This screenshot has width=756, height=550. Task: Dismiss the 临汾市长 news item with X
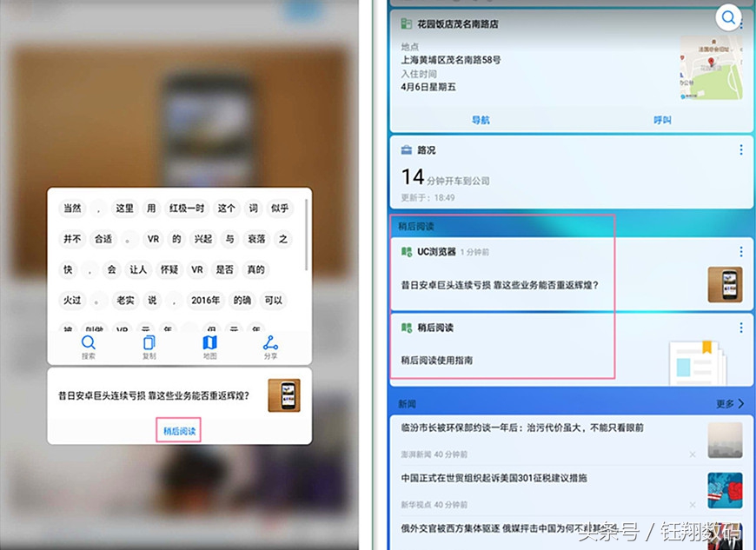pyautogui.click(x=693, y=454)
